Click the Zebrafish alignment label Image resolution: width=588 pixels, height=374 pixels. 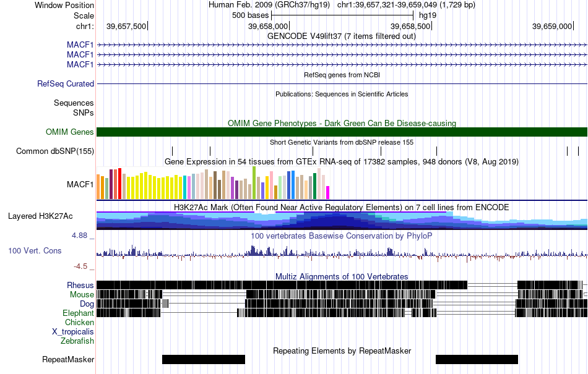[x=77, y=341]
